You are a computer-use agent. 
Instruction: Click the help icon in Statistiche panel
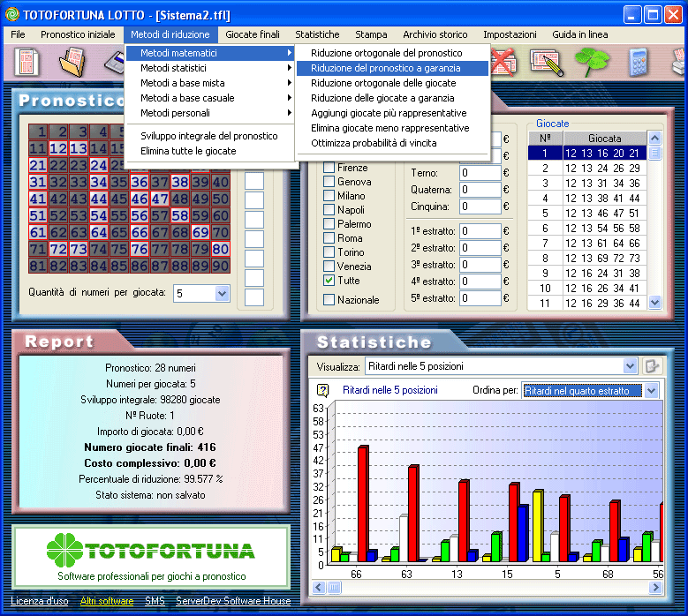322,390
